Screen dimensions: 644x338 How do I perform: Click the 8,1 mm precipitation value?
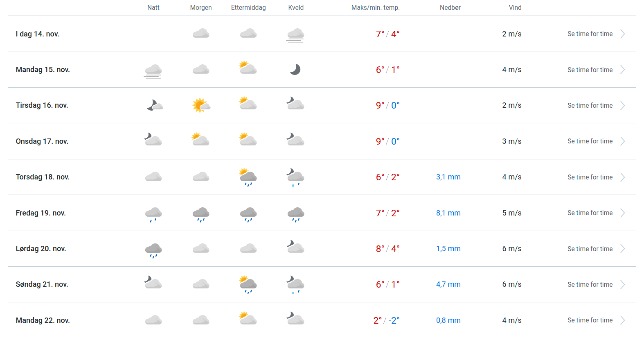[x=448, y=213]
